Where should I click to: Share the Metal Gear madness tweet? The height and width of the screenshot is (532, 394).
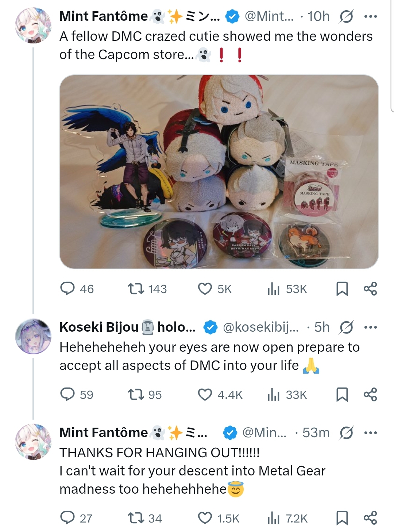point(370,518)
